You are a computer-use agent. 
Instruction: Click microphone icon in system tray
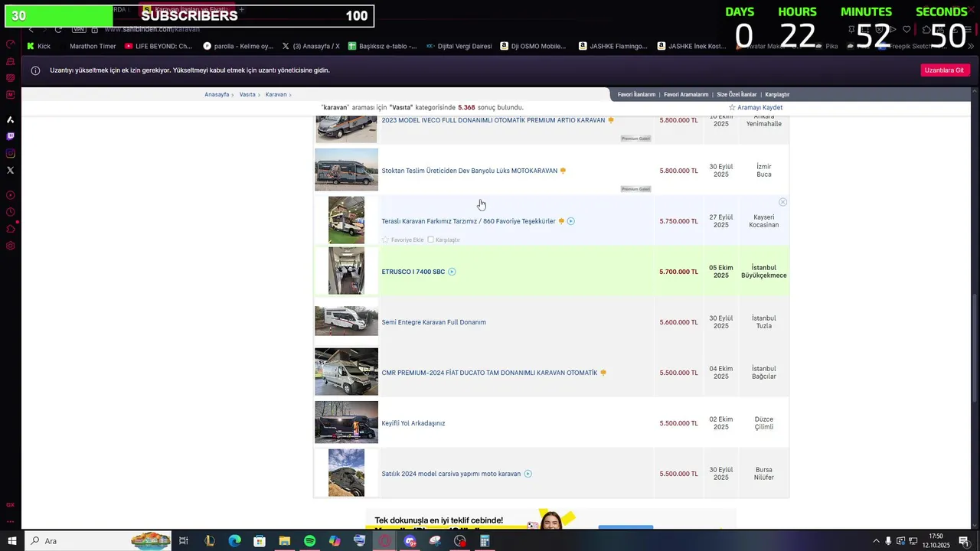888,541
